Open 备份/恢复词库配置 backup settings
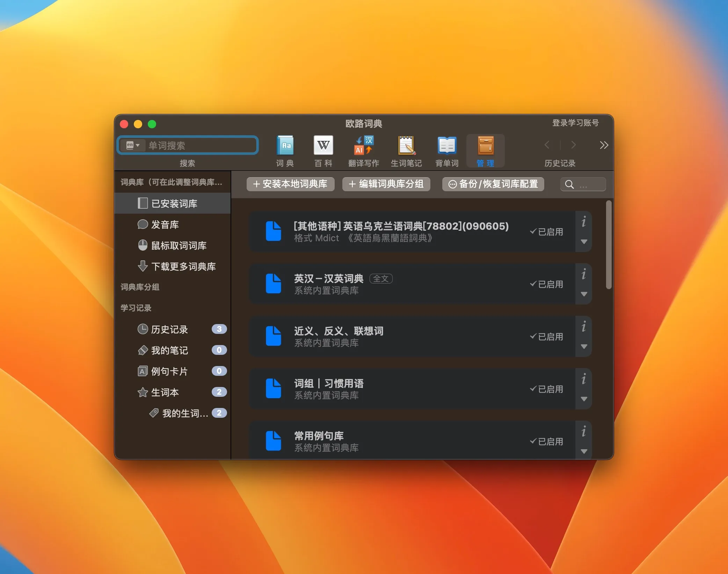Screen dimensions: 728x574 [x=493, y=184]
